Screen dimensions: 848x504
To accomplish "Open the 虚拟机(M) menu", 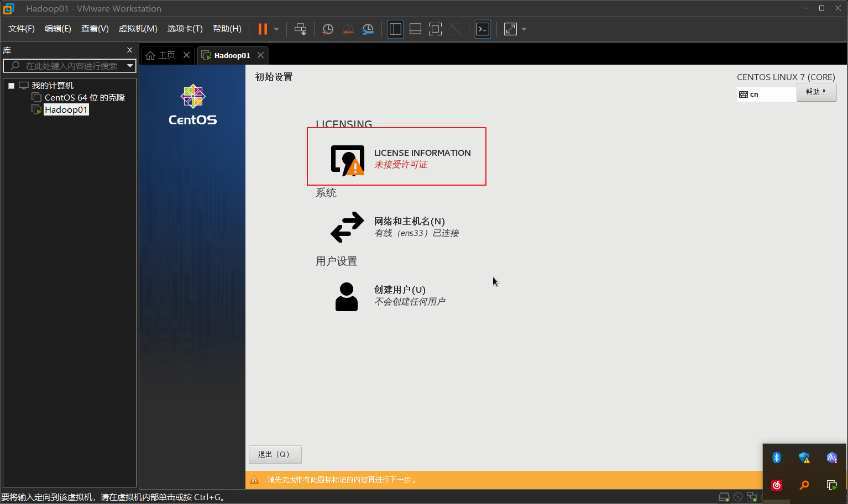I will 138,29.
